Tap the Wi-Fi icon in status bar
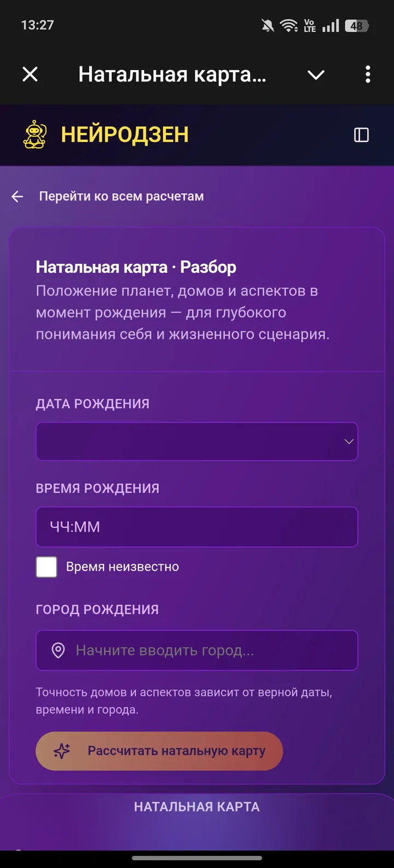This screenshot has height=868, width=394. [x=287, y=24]
